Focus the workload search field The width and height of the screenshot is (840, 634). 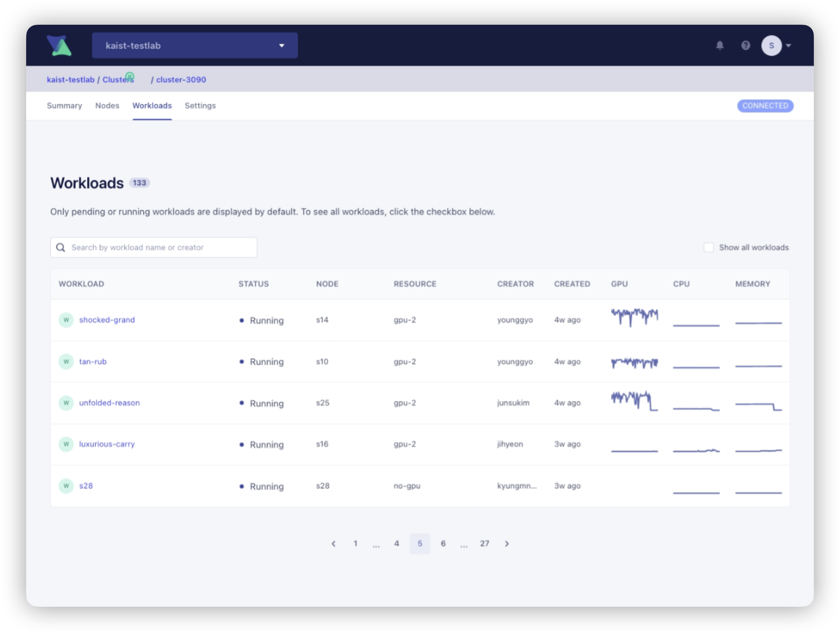point(159,248)
